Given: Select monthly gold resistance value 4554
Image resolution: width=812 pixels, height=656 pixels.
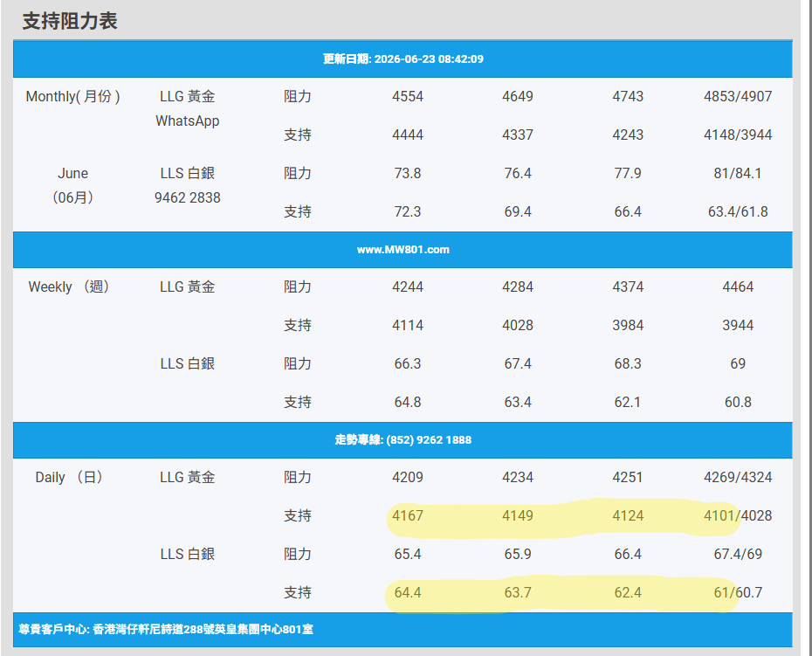Looking at the screenshot, I should (408, 96).
